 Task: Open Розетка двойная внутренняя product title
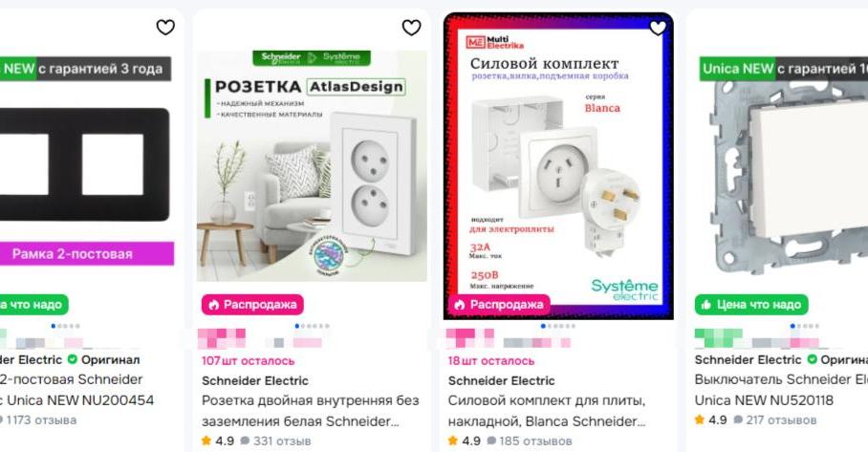pos(310,411)
